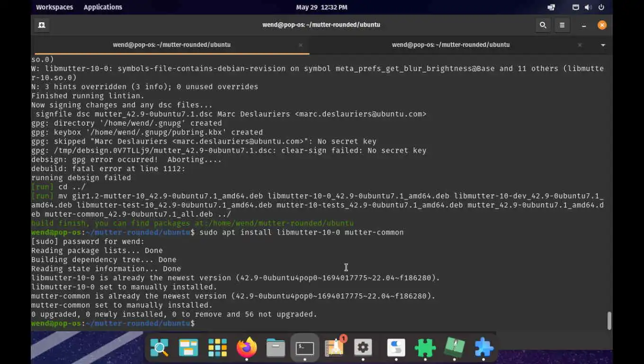Click the '[sudo] password for wend:' line

(88, 241)
